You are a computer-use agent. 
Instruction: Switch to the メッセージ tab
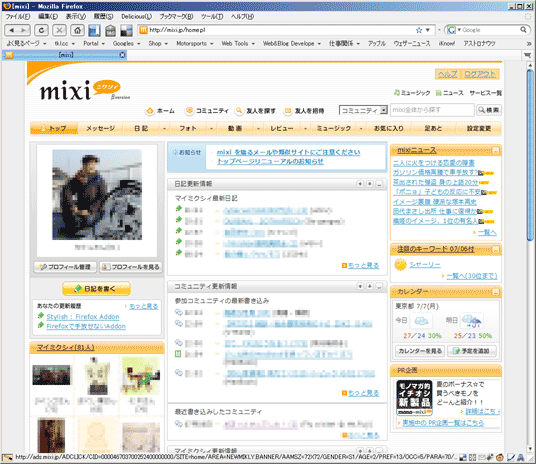pos(100,129)
